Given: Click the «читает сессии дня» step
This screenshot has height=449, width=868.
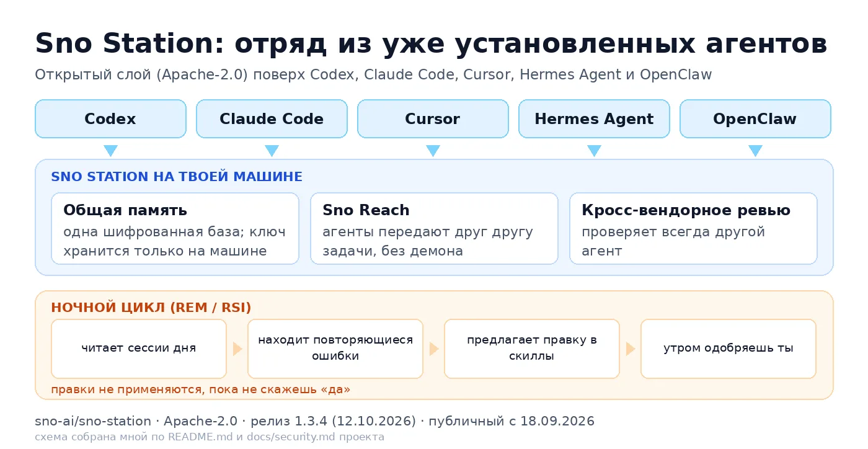Looking at the screenshot, I should pyautogui.click(x=139, y=349).
